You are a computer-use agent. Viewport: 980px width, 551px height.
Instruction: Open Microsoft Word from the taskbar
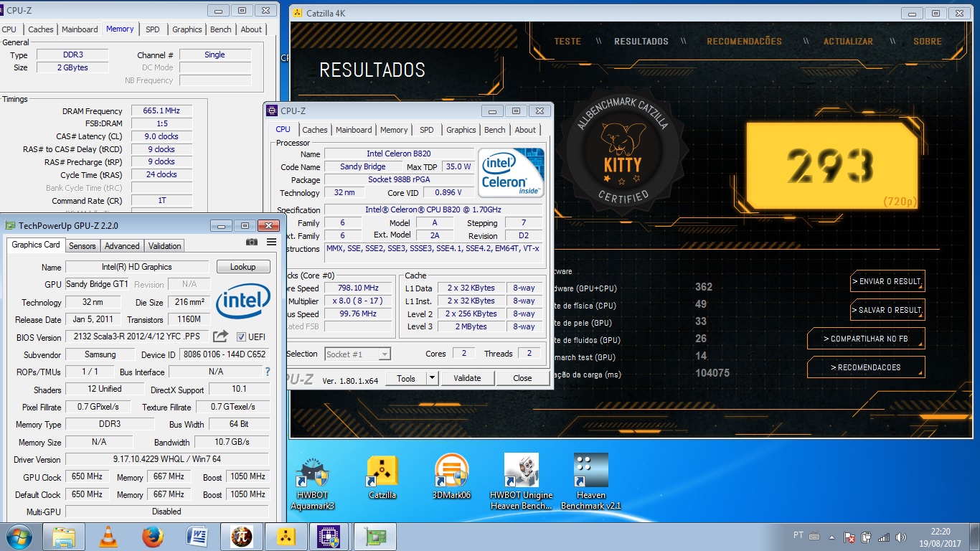pos(197,537)
